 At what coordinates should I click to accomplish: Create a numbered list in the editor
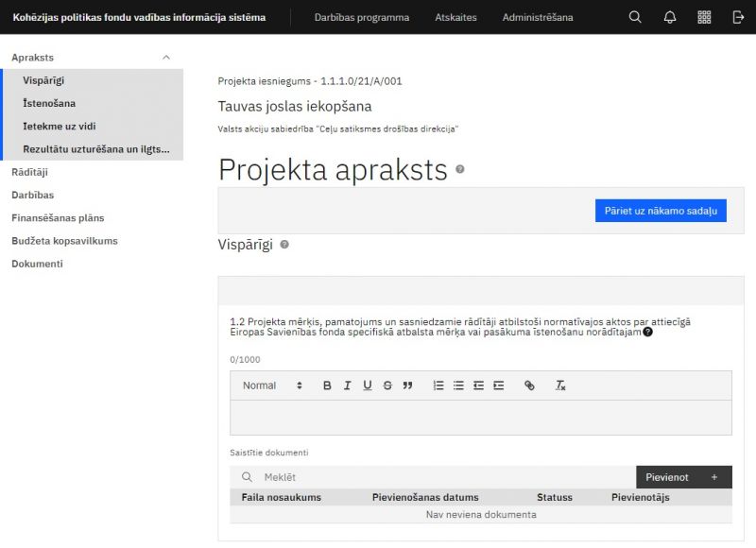(437, 385)
